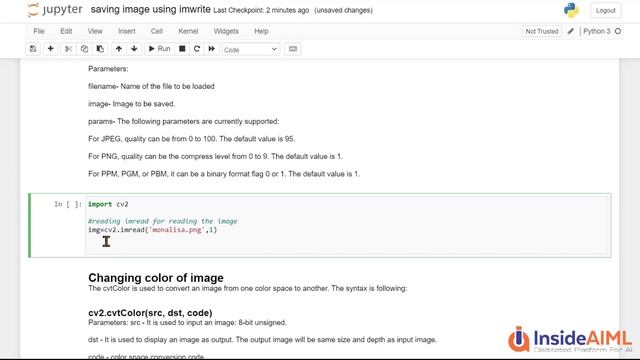The width and height of the screenshot is (640, 360).
Task: Click the 'image- Image to be saved' line
Action: (131, 104)
